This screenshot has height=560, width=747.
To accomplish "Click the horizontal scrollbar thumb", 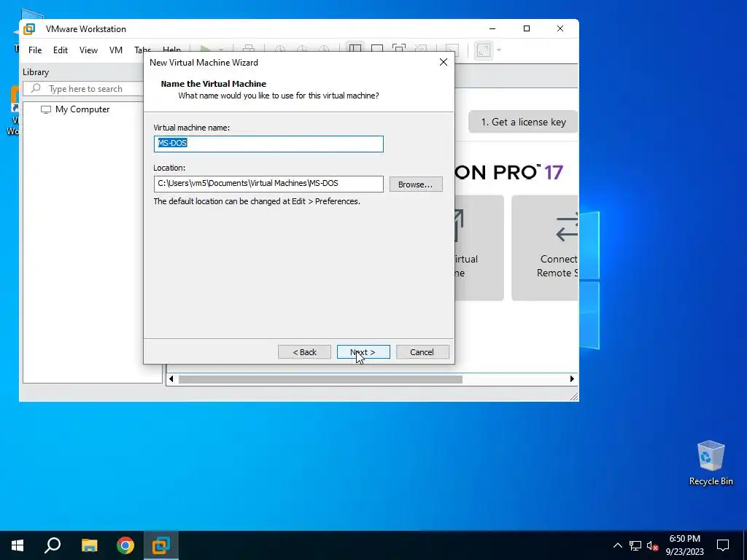I will click(320, 379).
